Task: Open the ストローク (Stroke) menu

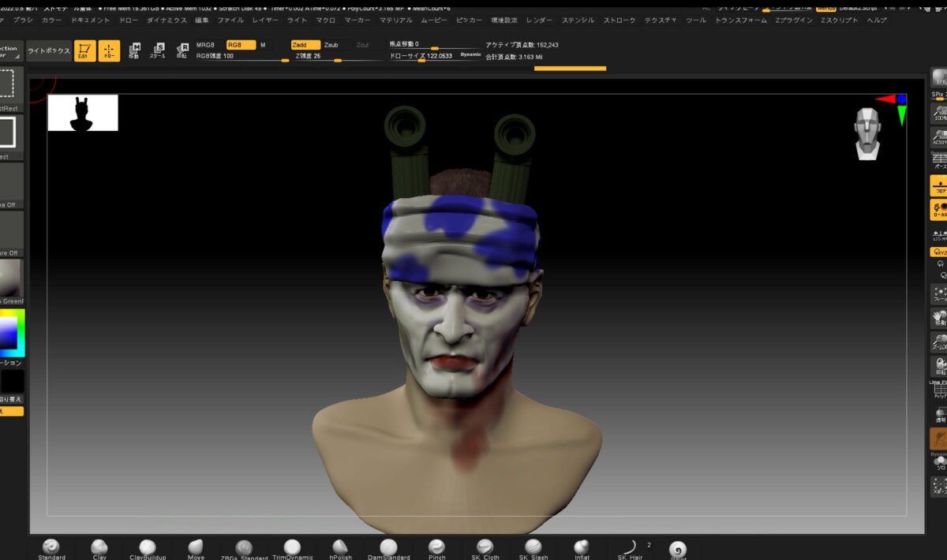Action: coord(620,20)
